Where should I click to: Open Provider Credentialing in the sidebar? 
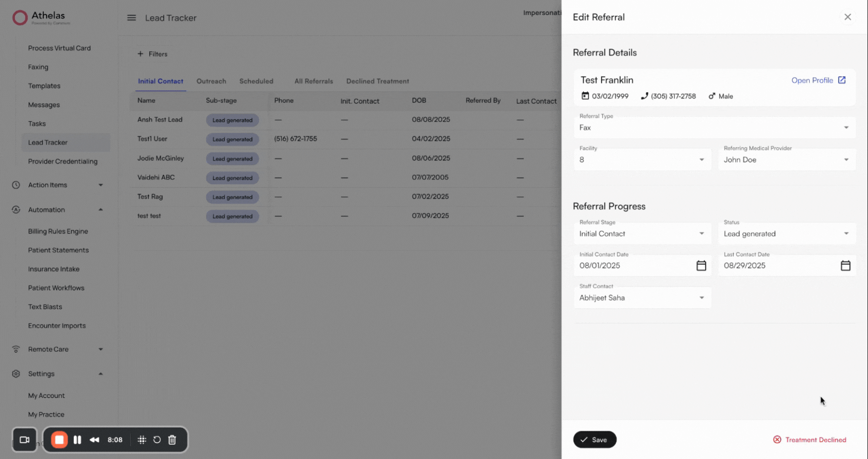(x=62, y=161)
